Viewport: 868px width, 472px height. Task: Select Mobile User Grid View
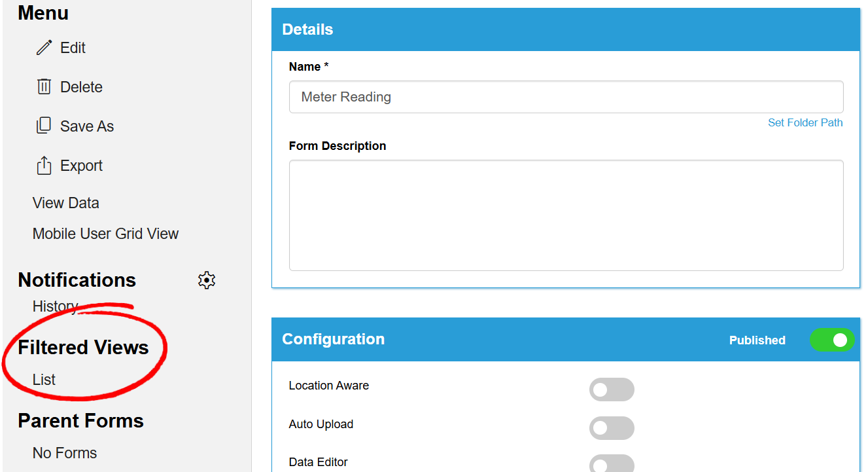(105, 234)
